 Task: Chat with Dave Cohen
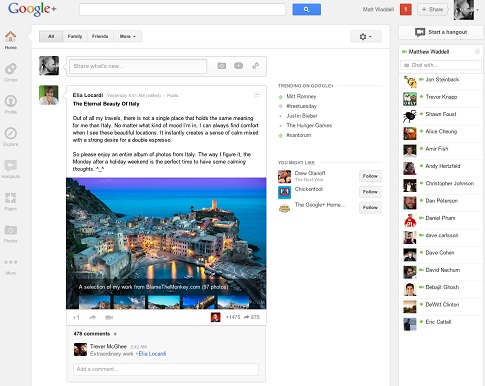441,255
